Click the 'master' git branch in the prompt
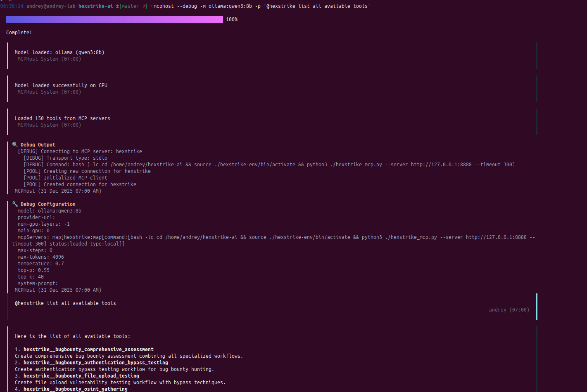 pos(130,6)
